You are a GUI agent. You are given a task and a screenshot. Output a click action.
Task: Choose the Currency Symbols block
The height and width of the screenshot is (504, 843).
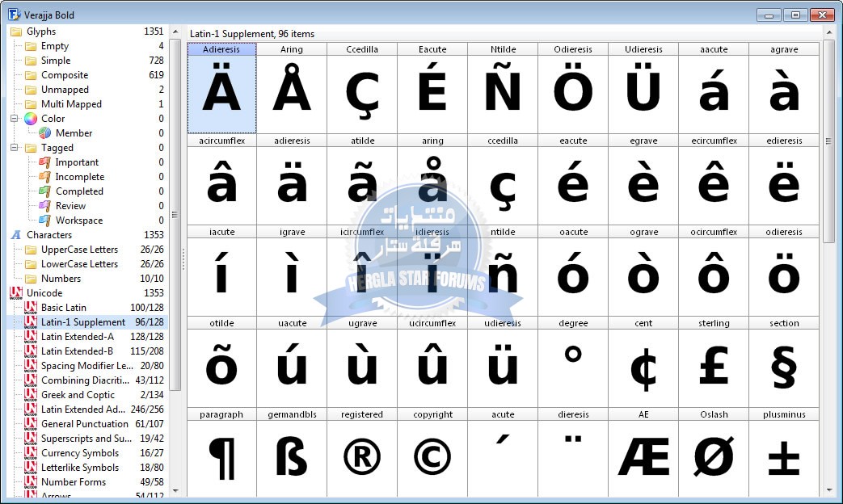(x=80, y=453)
